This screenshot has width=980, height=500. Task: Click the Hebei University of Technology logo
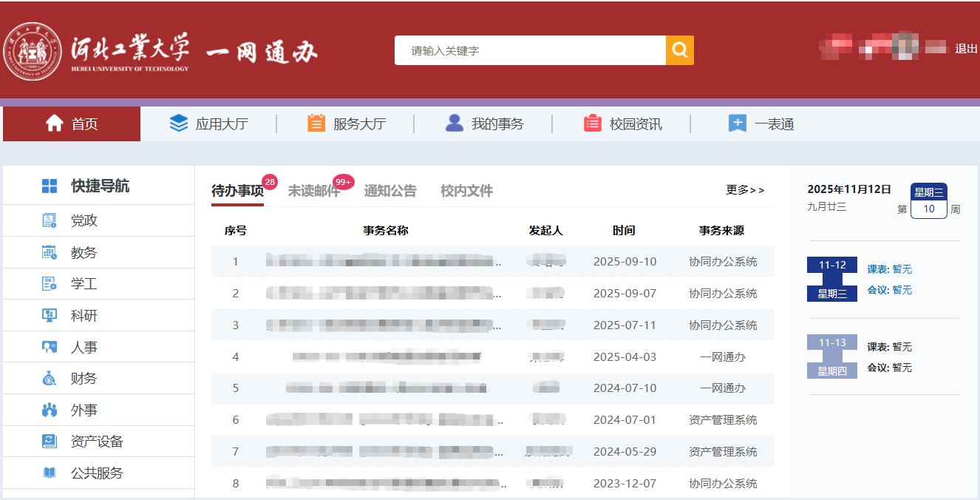(33, 51)
